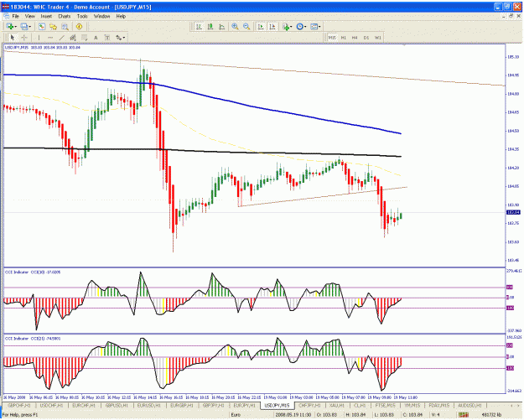This screenshot has height=420, width=524.
Task: Switch to the XAU,H1 chart tab
Action: click(337, 405)
